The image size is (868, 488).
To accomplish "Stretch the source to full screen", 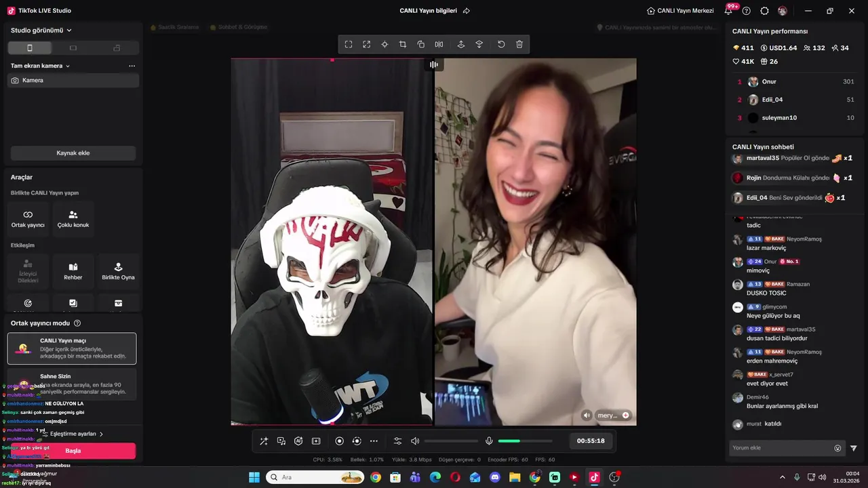I will [366, 44].
